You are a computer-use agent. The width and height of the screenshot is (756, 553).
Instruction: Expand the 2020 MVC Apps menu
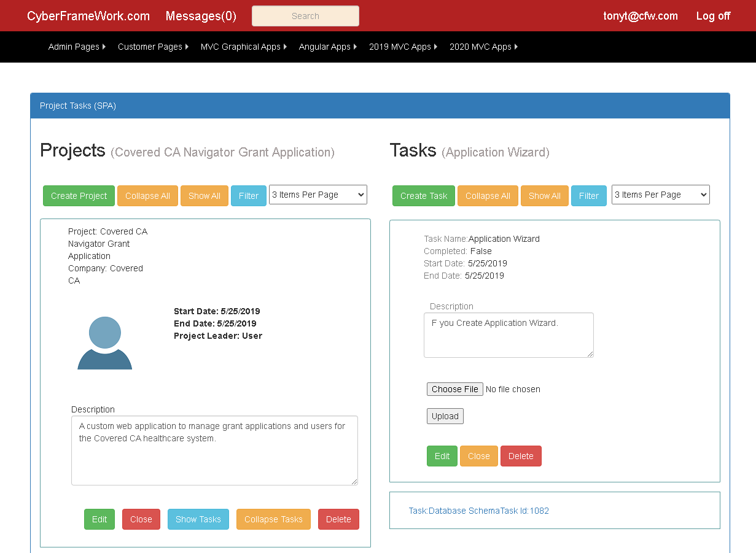[483, 47]
